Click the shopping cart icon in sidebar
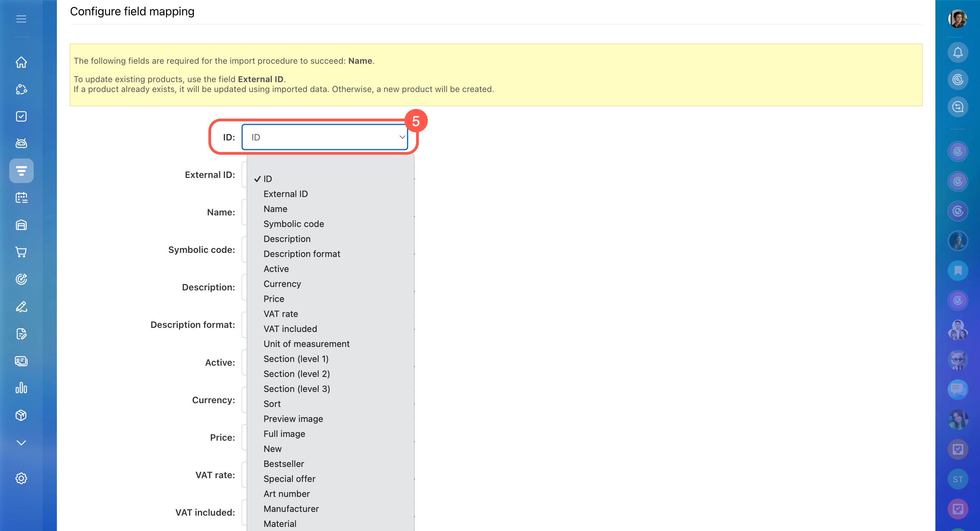 21,252
